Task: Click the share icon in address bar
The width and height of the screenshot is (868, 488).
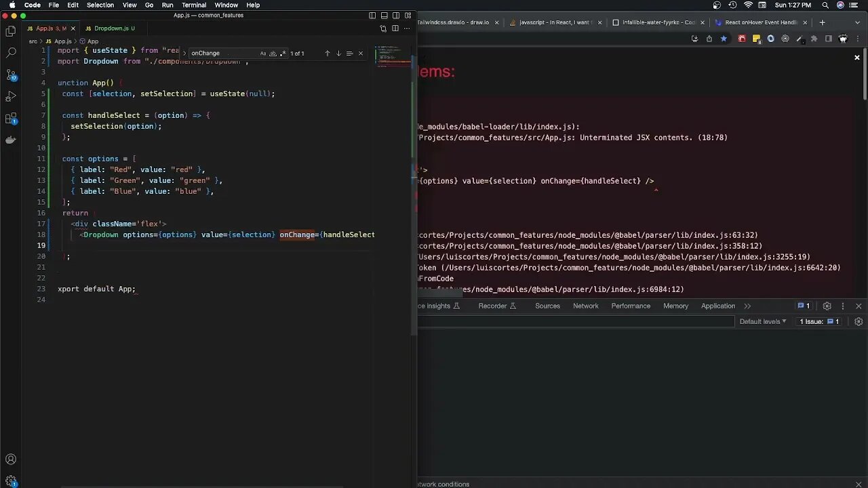Action: coord(709,39)
